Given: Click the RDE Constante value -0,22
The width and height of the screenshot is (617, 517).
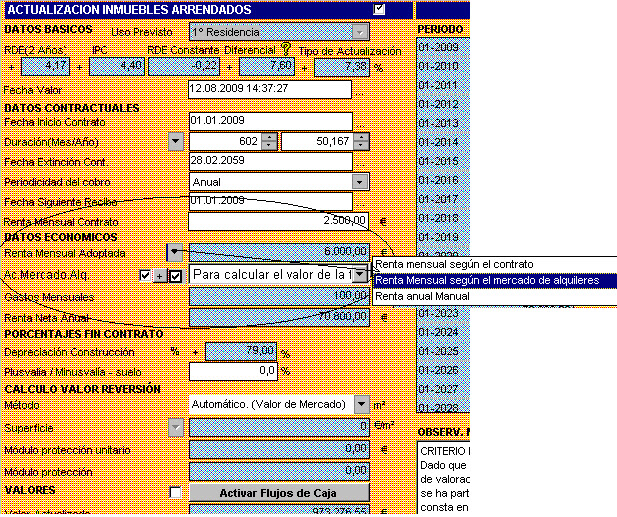Looking at the screenshot, I should 184,66.
